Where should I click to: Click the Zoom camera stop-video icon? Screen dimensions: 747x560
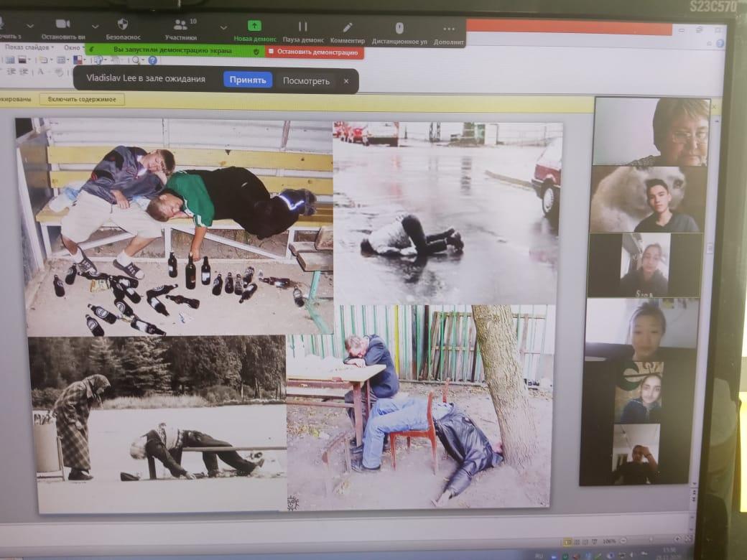point(62,24)
